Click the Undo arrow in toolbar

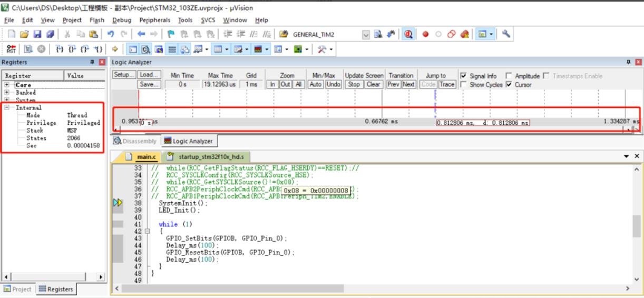click(x=111, y=34)
